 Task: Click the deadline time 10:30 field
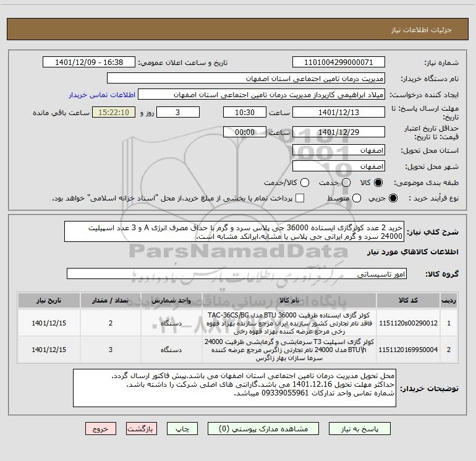point(245,112)
